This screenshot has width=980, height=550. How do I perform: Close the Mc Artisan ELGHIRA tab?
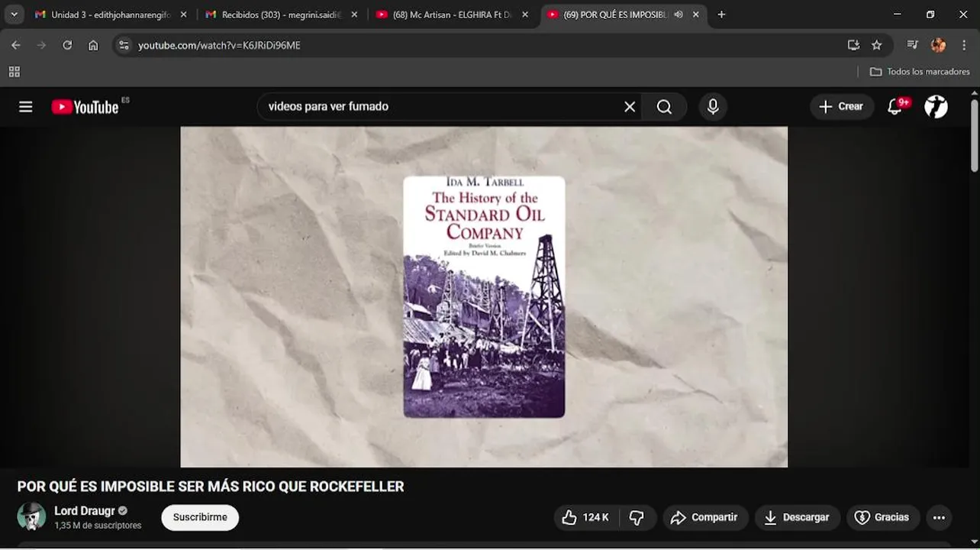(525, 15)
